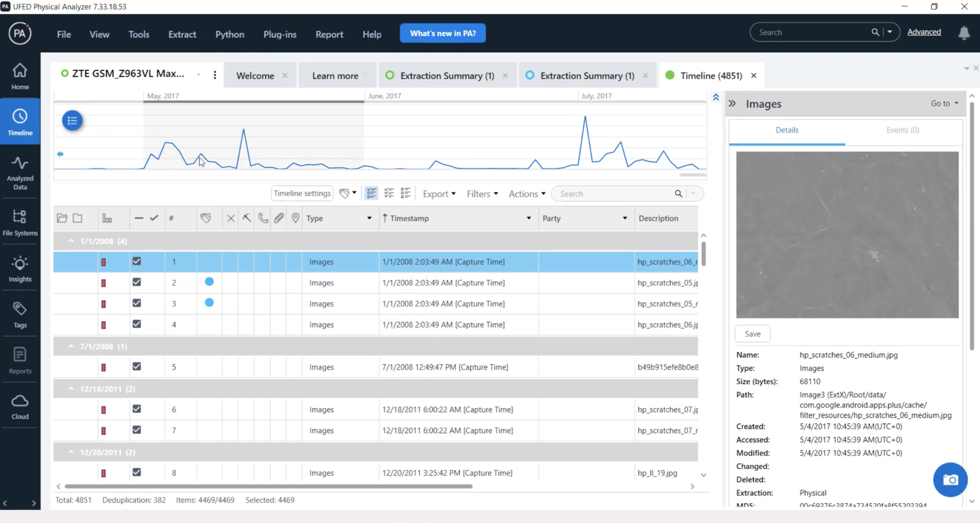This screenshot has width=980, height=523.
Task: Filter by attachment column in the table
Action: (x=279, y=218)
